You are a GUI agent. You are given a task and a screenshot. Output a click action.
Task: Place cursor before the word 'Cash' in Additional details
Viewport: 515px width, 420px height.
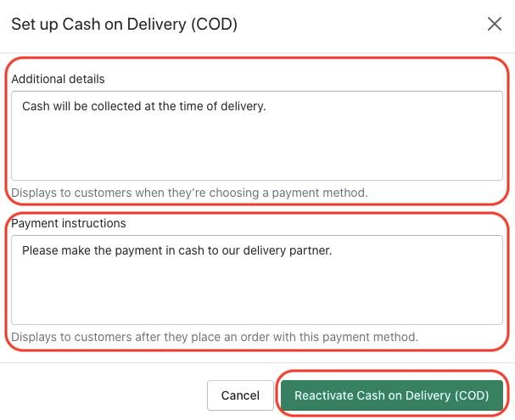coord(22,107)
